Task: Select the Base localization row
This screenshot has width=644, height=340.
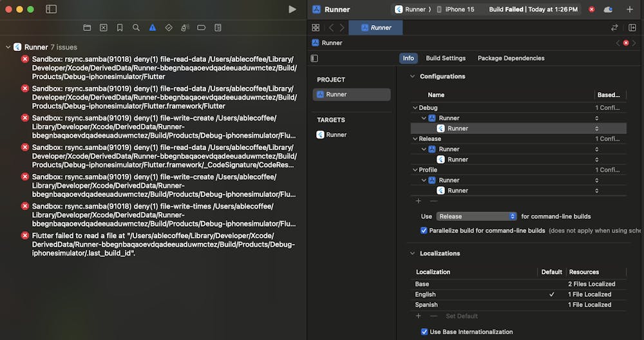Action: tap(518, 284)
